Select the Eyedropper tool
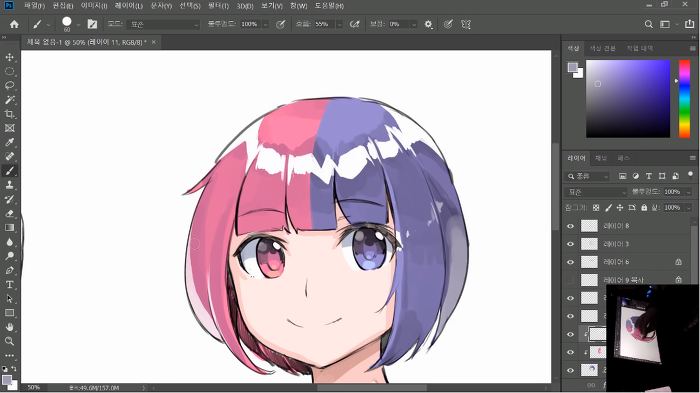Viewport: 700px width, 393px height. [x=9, y=142]
